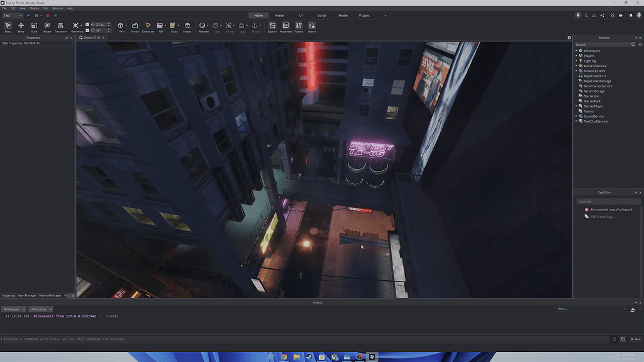Activate the Scale tool
The width and height of the screenshot is (644, 362).
click(34, 27)
